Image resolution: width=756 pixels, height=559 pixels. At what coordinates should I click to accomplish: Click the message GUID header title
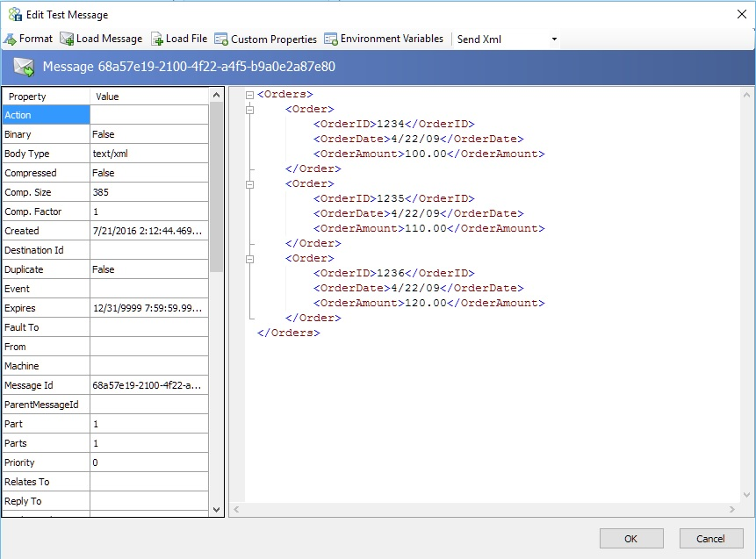click(189, 67)
